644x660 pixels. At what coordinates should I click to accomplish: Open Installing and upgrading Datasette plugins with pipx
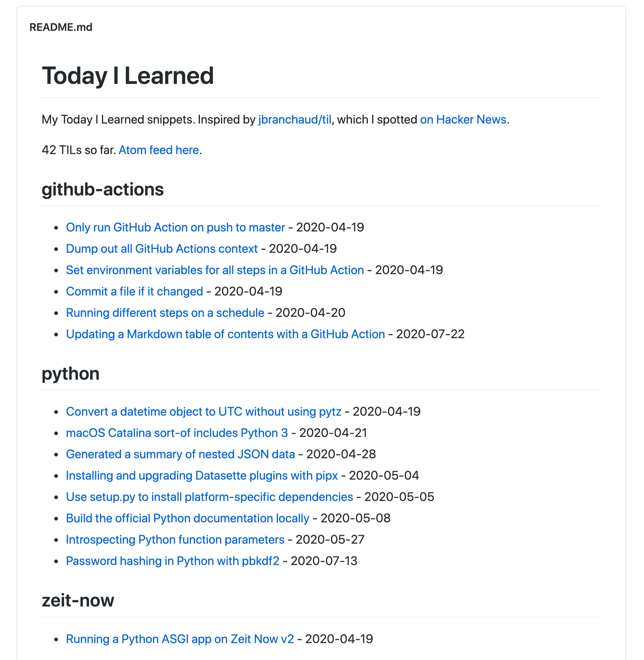tap(202, 475)
